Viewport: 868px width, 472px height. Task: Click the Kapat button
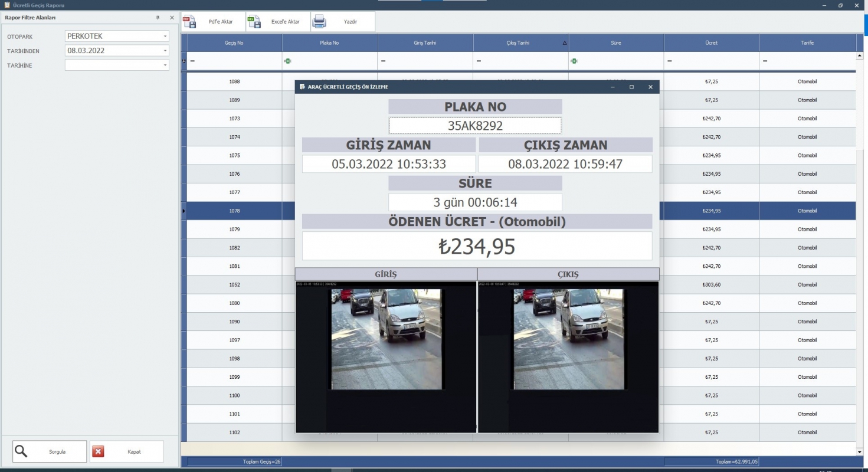[127, 451]
